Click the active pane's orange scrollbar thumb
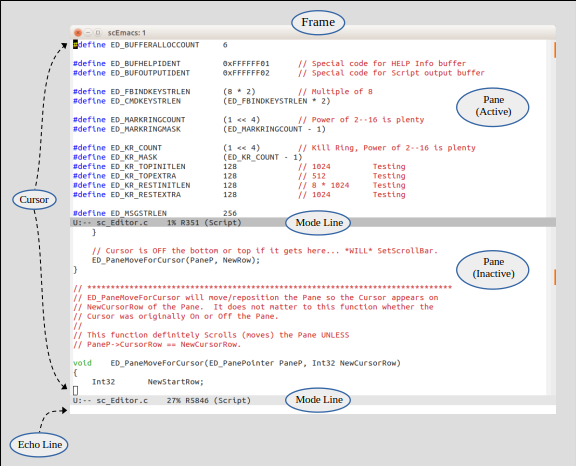The width and height of the screenshot is (576, 466). coord(555,50)
